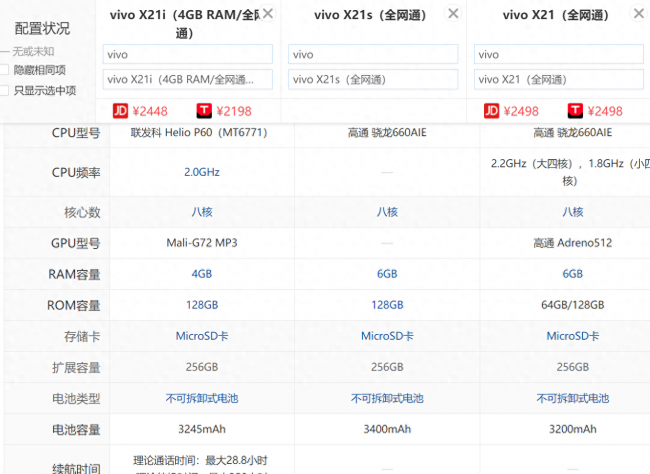
Task: Click 八核 link in vivo X21s column
Action: coord(387,212)
